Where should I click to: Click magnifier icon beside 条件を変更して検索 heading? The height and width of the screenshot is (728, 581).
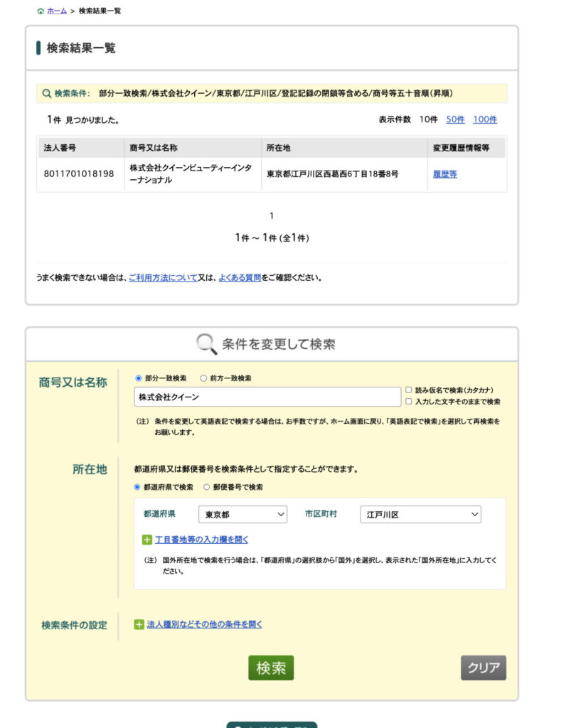[x=206, y=344]
